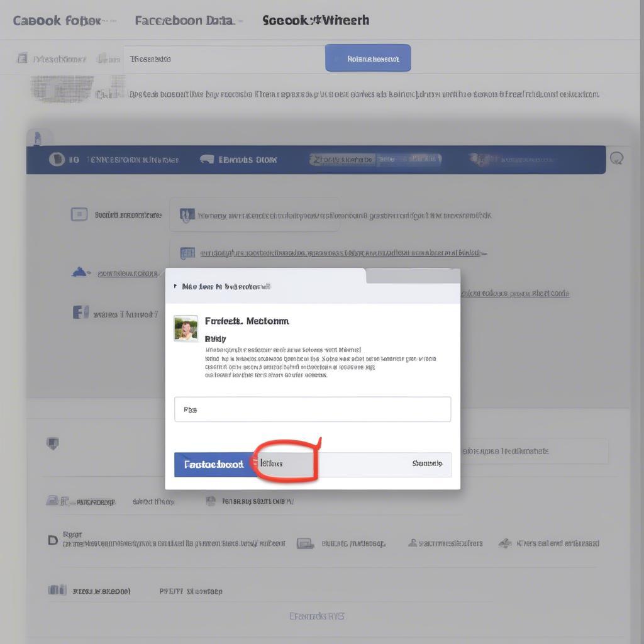Click the 'leffeies' button in the dialog
This screenshot has width=644, height=644.
tap(286, 464)
